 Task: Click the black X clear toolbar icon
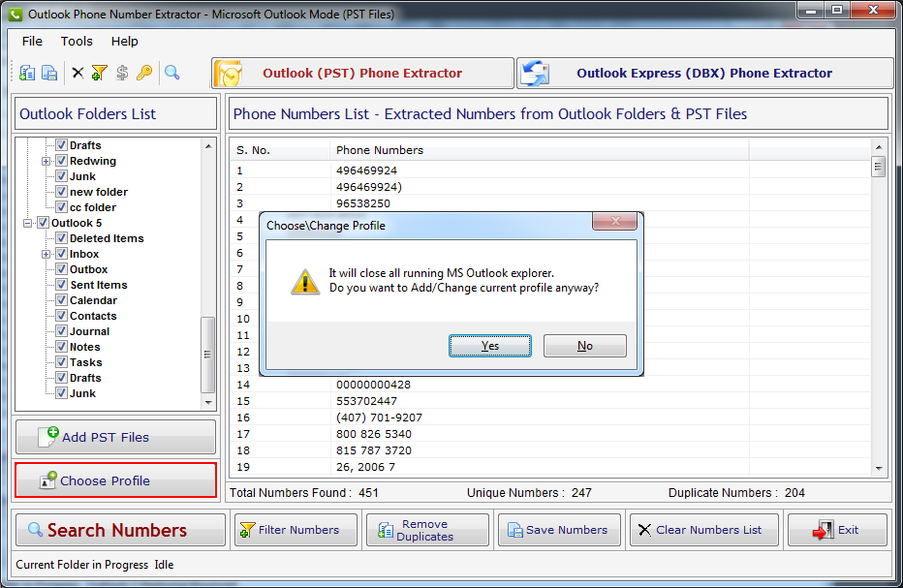click(x=78, y=73)
